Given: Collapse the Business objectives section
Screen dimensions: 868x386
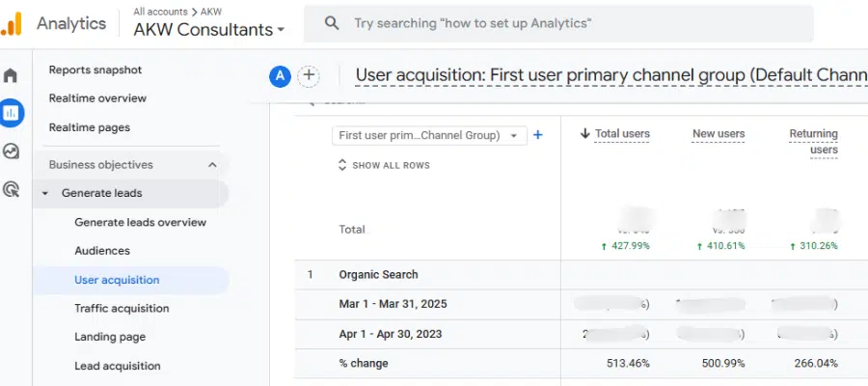Looking at the screenshot, I should 212,165.
